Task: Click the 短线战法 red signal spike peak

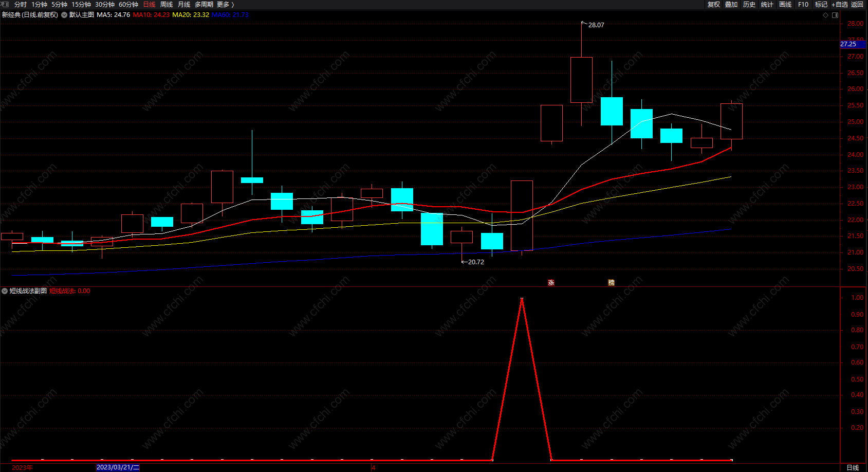Action: [x=522, y=299]
